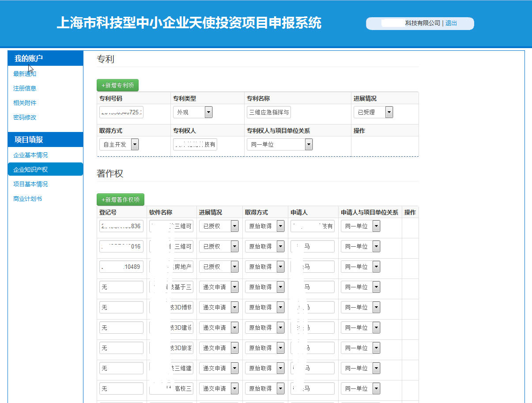The height and width of the screenshot is (403, 532).
Task: Select the 企业知识产权 sidebar item
Action: pyautogui.click(x=30, y=169)
